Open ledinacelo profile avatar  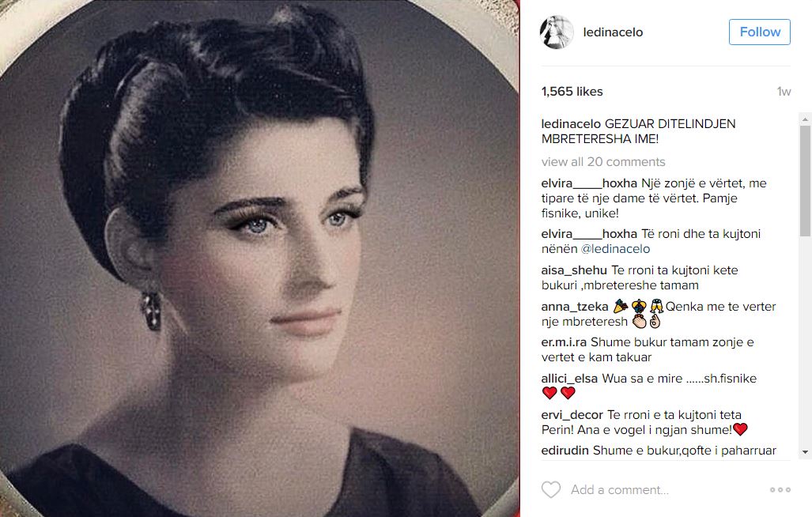pyautogui.click(x=557, y=32)
